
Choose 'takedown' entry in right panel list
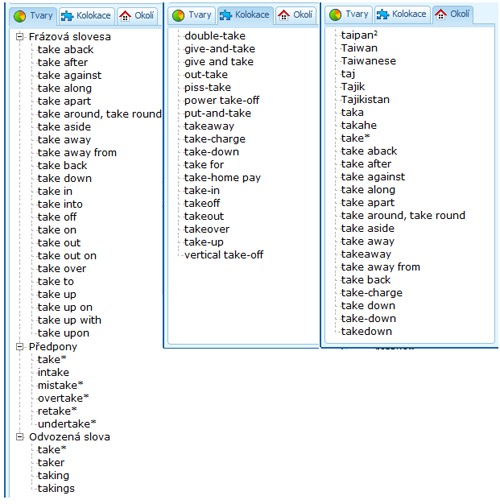[366, 332]
